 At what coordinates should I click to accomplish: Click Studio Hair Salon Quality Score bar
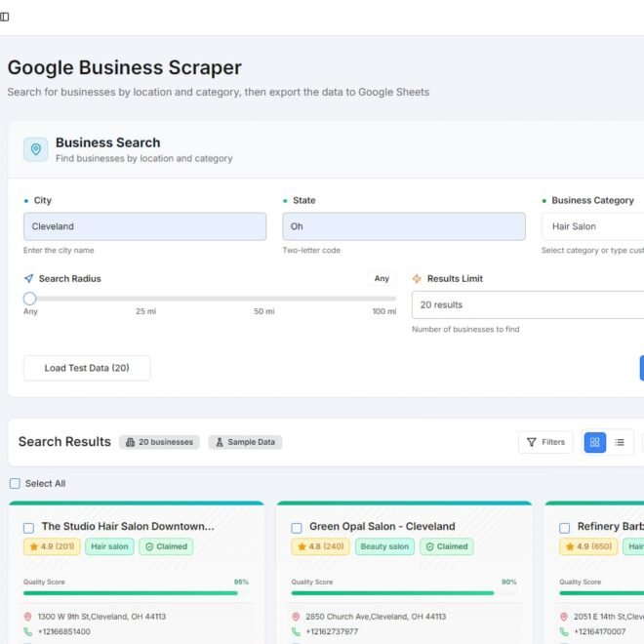[136, 593]
